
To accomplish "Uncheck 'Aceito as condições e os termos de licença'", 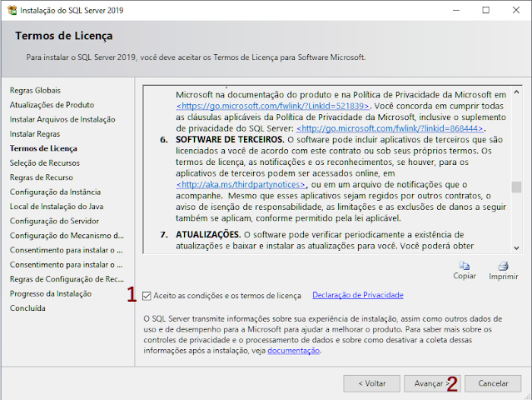I will tap(147, 296).
